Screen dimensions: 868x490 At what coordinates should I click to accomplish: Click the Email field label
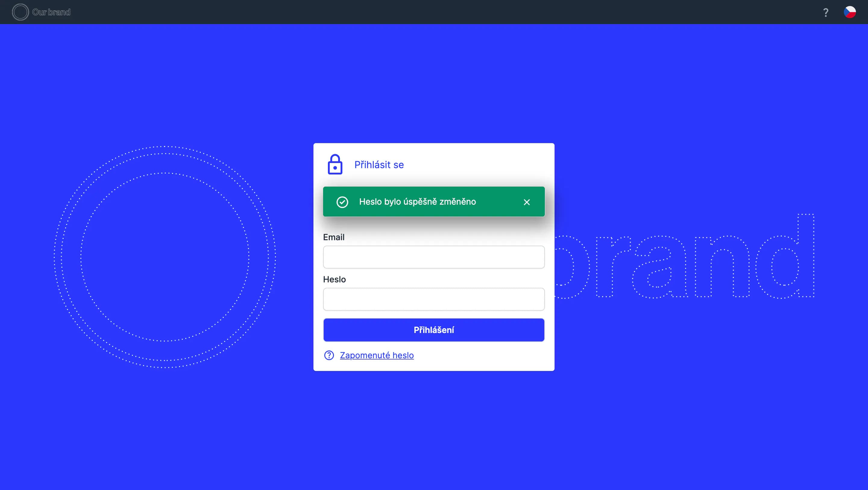click(x=334, y=237)
